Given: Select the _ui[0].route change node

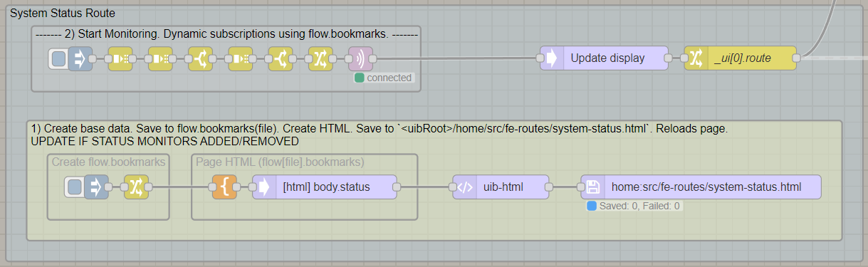Looking at the screenshot, I should [740, 58].
